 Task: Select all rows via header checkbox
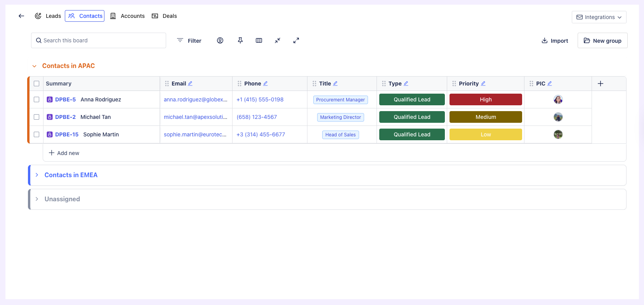(x=36, y=84)
